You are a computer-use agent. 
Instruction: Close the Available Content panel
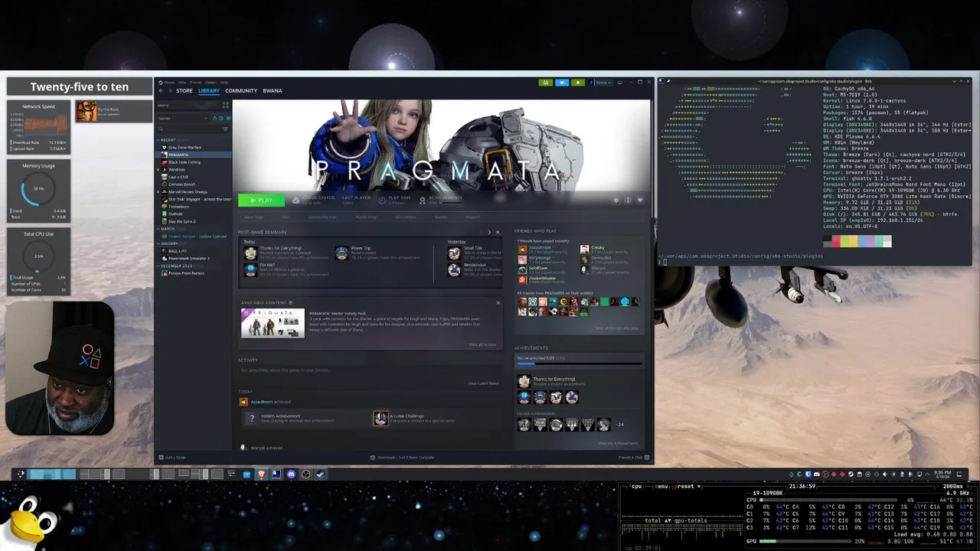(x=498, y=302)
